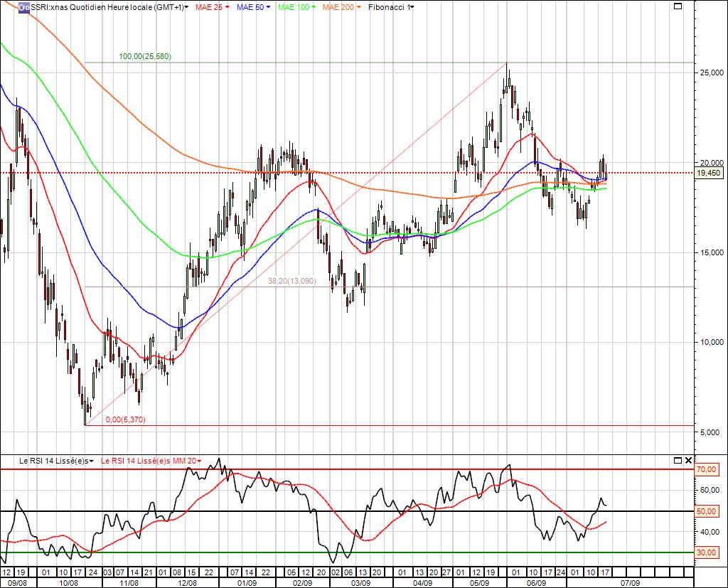
Task: Click the 20,000 price axis label
Action: tap(711, 163)
